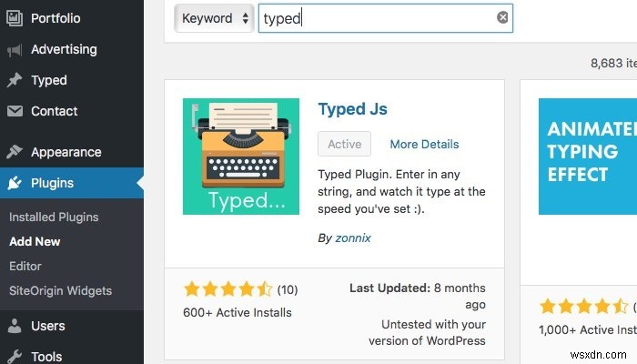The image size is (637, 364).
Task: Open Installed Plugins submenu item
Action: (x=54, y=217)
